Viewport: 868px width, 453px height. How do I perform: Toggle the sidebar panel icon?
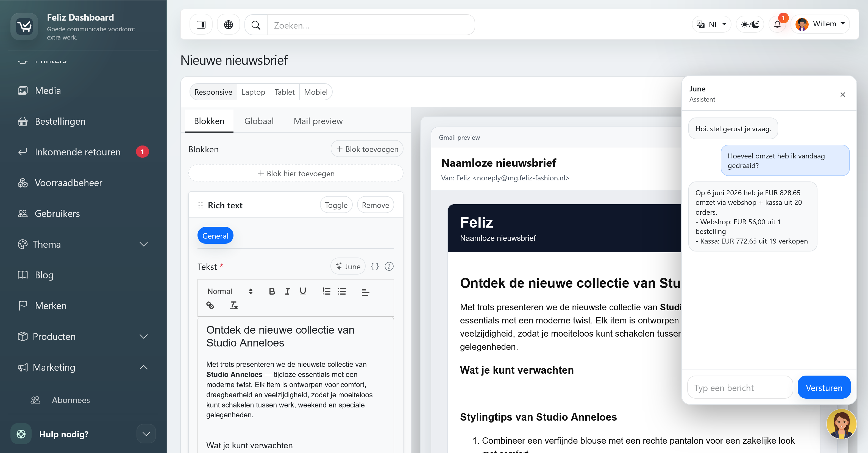coord(201,25)
